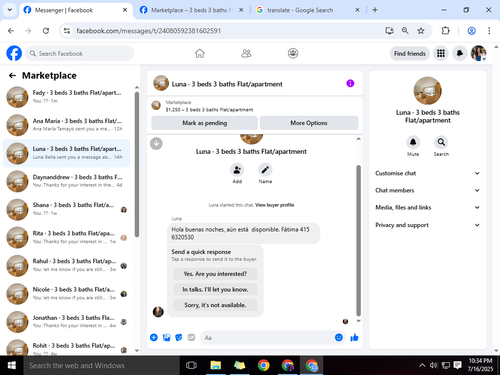Open the Facebook menu grid icon
The width and height of the screenshot is (500, 375).
click(x=441, y=53)
